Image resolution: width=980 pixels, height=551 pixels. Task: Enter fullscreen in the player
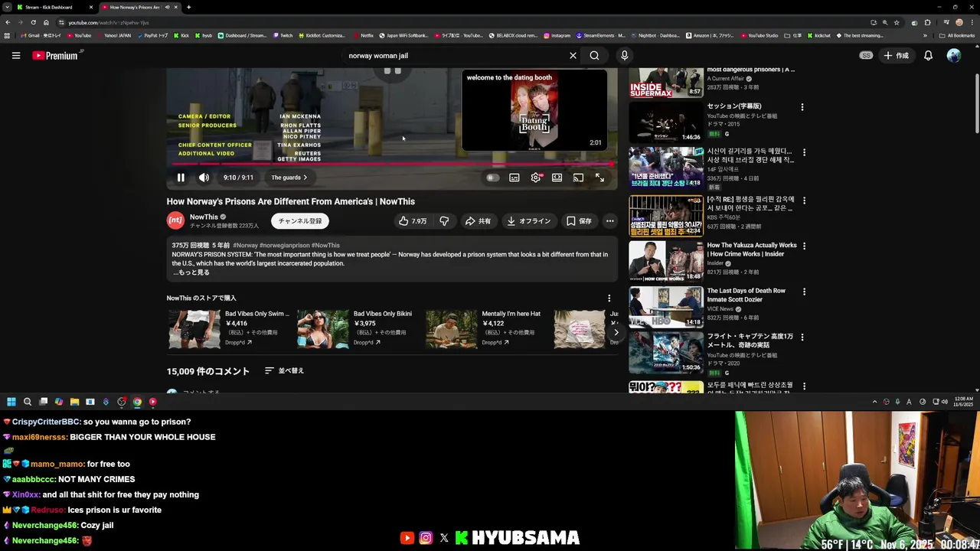(599, 178)
